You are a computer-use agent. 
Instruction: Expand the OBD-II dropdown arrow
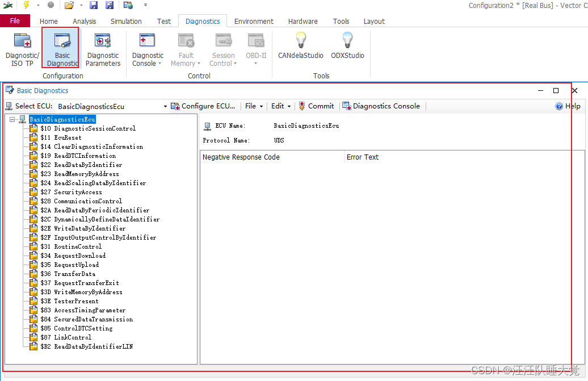[x=256, y=64]
